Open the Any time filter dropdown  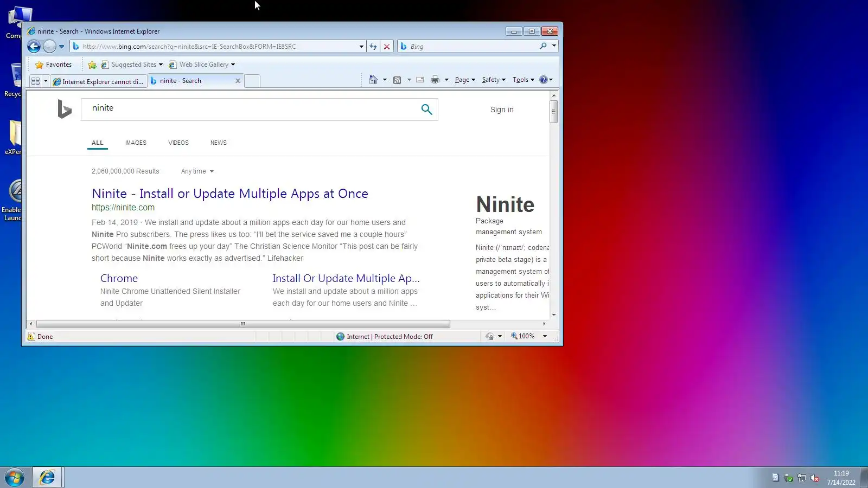click(197, 171)
